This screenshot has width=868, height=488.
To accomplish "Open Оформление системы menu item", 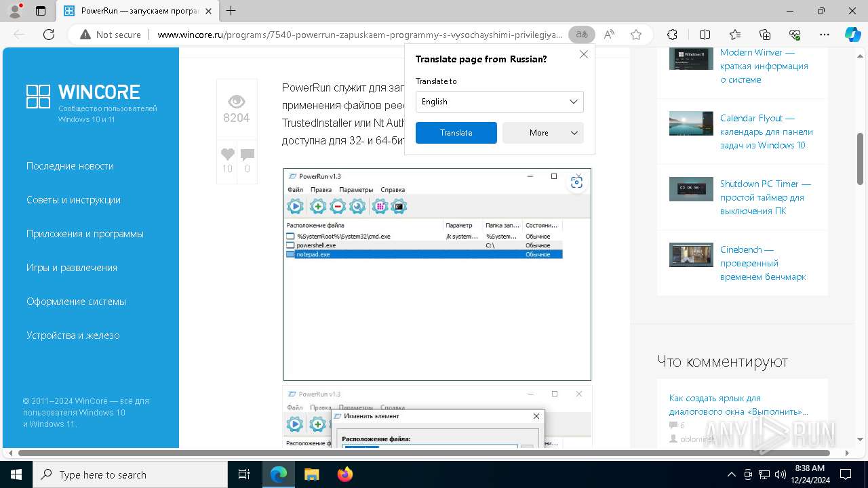I will 76,302.
